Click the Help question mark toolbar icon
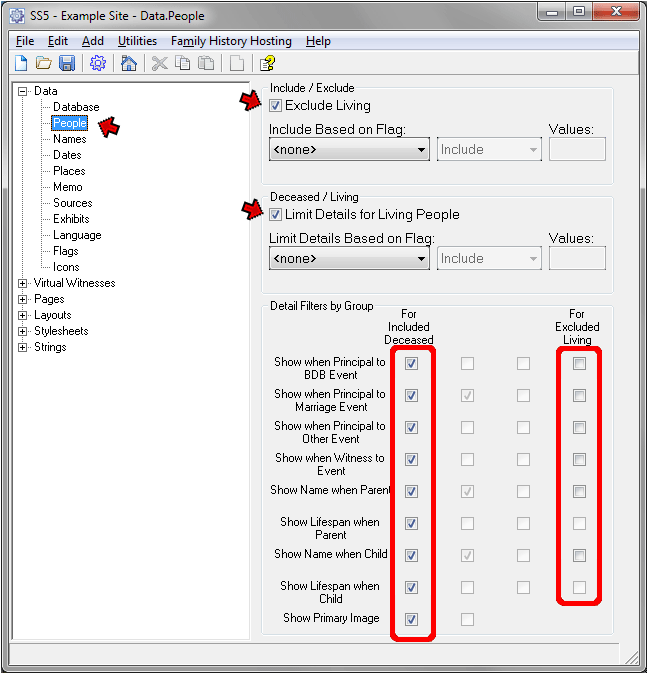Screen dimensions: 649x674 tap(267, 63)
